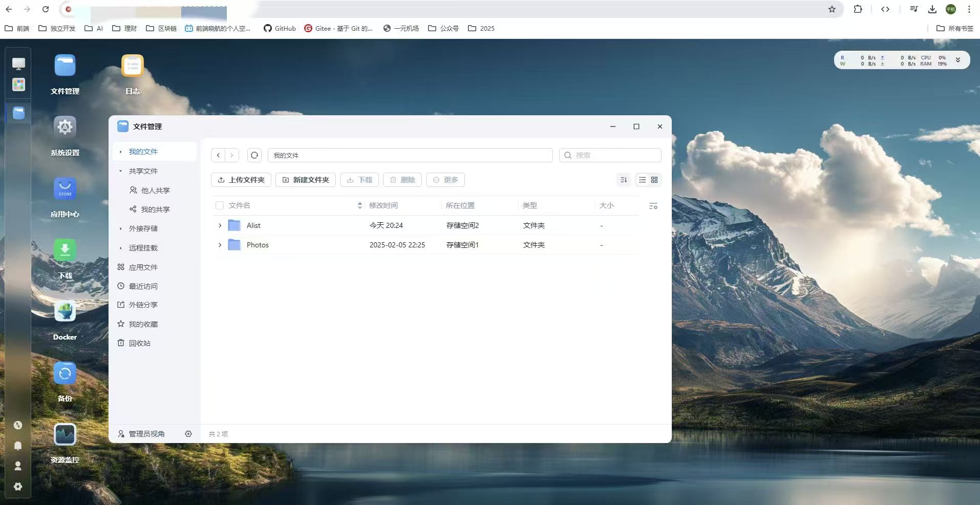This screenshot has width=980, height=505.
Task: Click the 新建文件夹 button
Action: point(306,180)
